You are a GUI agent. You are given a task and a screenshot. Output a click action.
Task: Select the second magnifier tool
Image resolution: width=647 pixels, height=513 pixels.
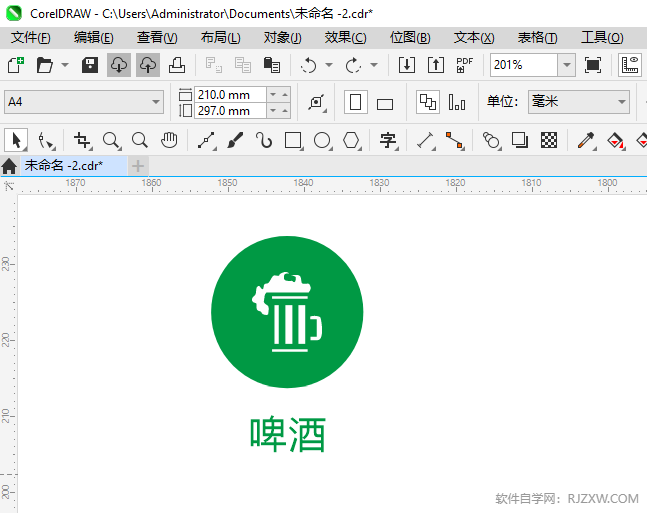pos(140,140)
